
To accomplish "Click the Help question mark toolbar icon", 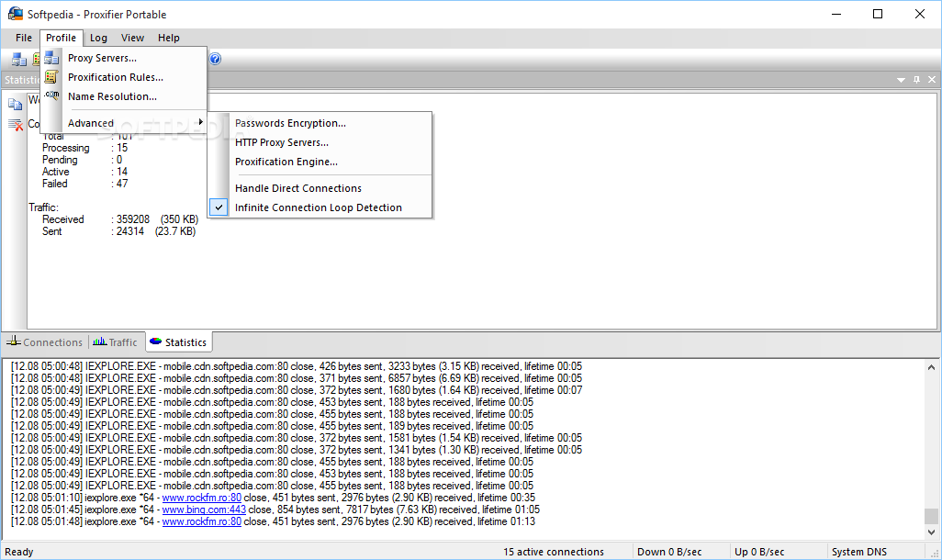I will pos(215,58).
